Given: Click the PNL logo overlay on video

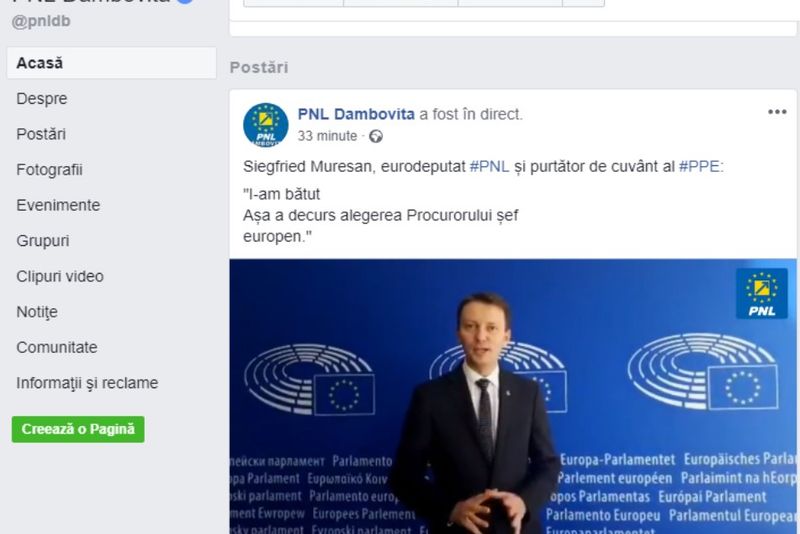Looking at the screenshot, I should tap(761, 294).
